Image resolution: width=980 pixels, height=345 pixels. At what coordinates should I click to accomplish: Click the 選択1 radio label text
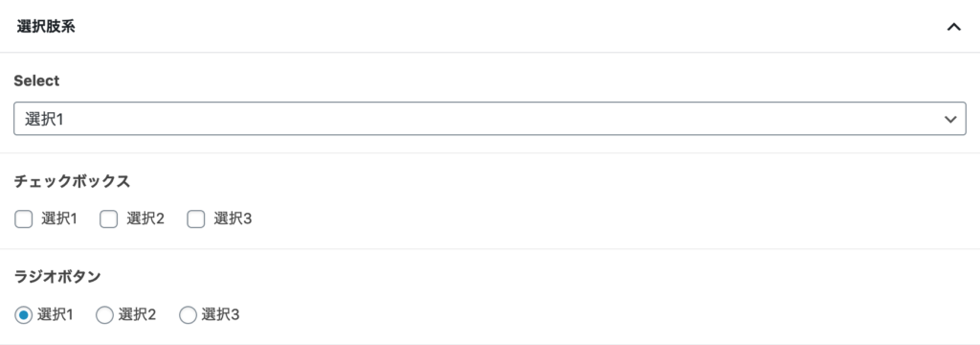pyautogui.click(x=55, y=315)
